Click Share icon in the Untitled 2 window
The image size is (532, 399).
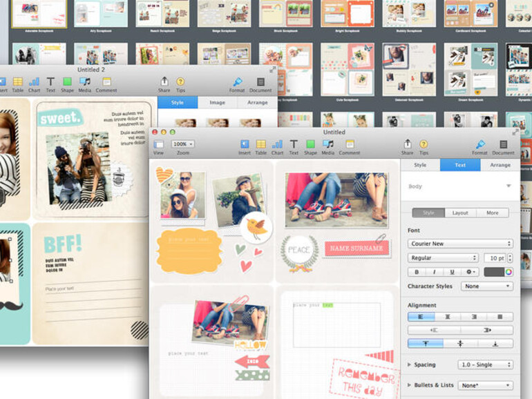164,81
